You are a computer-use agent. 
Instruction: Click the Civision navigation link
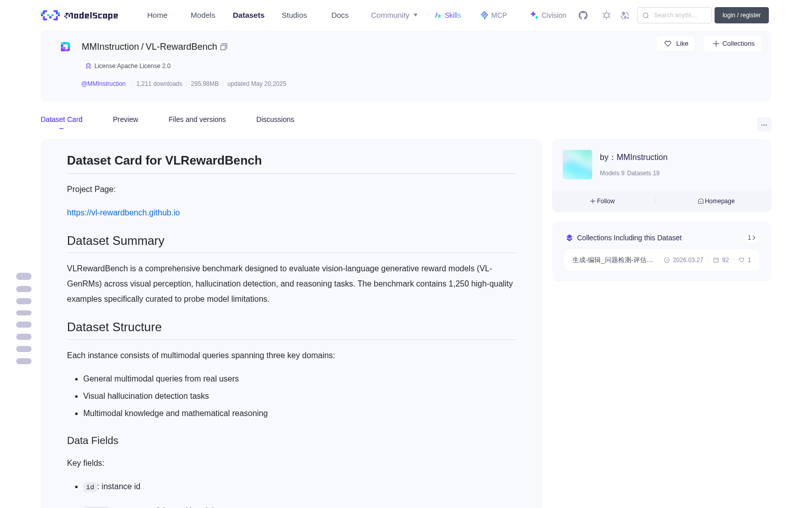pyautogui.click(x=548, y=15)
